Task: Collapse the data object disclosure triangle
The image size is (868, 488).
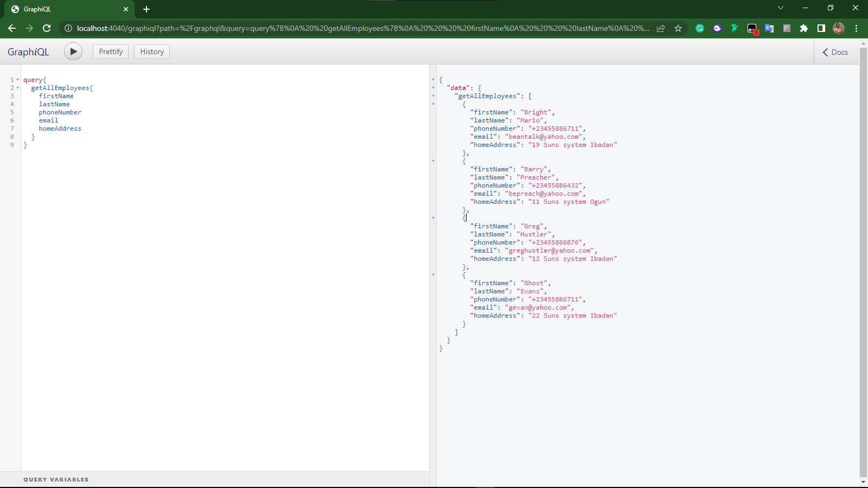Action: pos(432,88)
